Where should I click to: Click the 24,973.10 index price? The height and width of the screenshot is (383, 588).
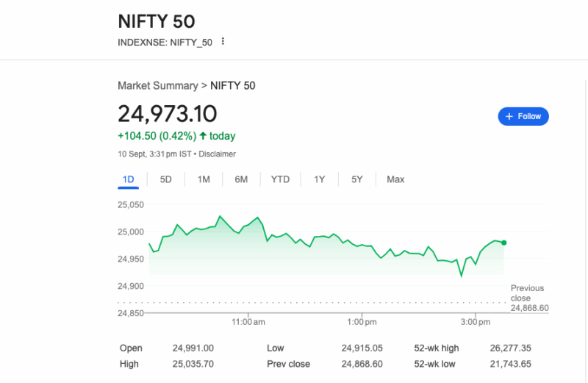click(x=168, y=114)
